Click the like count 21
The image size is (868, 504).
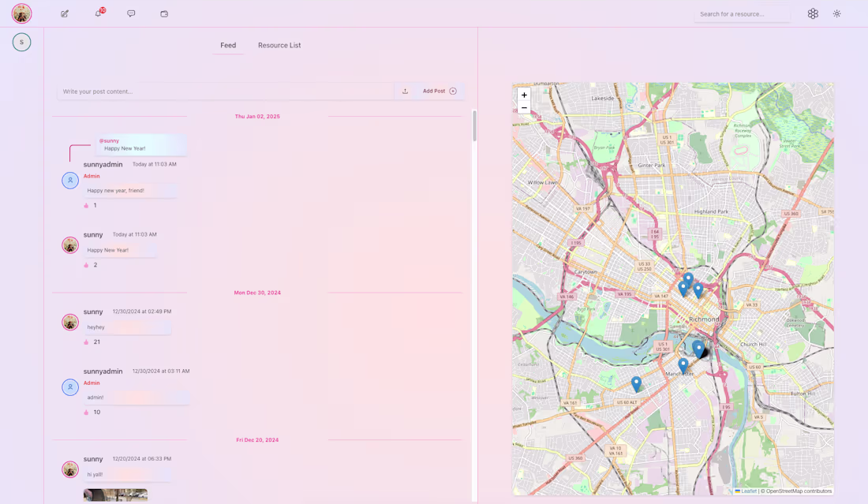coord(97,342)
